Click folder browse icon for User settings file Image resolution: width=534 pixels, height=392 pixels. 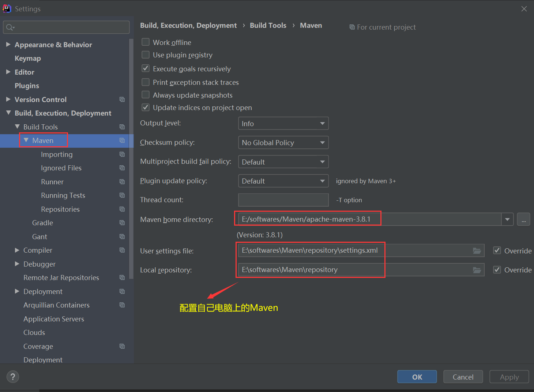[x=477, y=251]
